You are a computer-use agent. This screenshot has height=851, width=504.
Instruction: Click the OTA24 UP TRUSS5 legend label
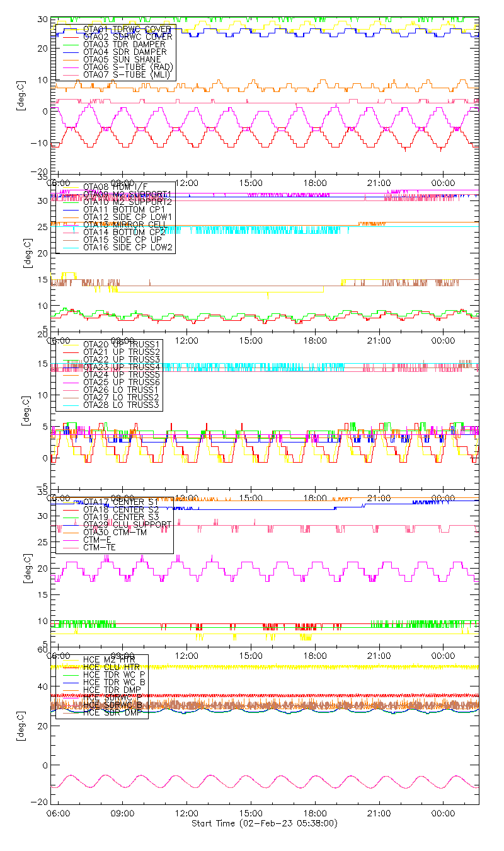(x=122, y=374)
